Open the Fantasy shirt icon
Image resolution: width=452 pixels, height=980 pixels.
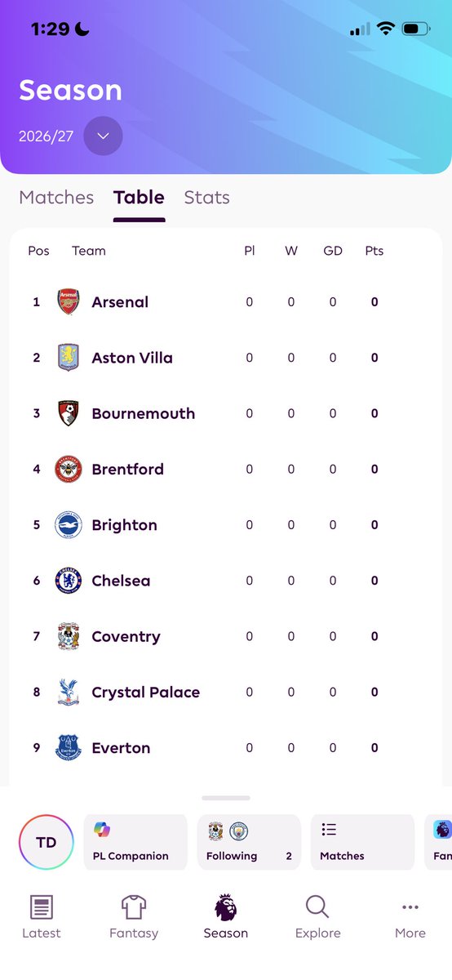pyautogui.click(x=133, y=906)
